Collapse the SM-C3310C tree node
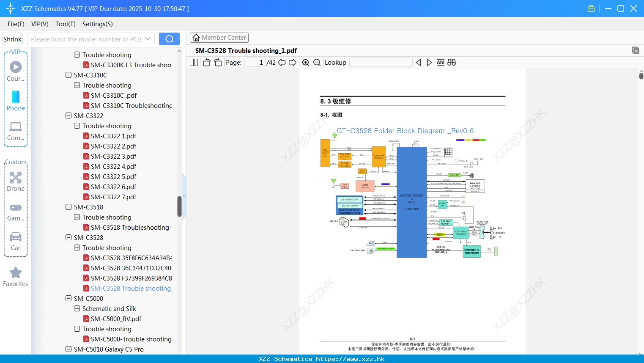Viewport: 644px width, 363px height. pos(69,75)
